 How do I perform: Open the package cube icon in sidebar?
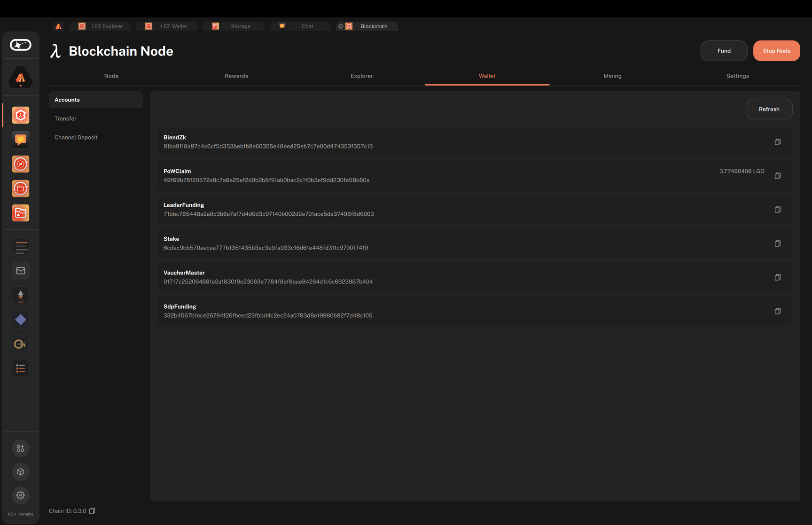(x=21, y=472)
